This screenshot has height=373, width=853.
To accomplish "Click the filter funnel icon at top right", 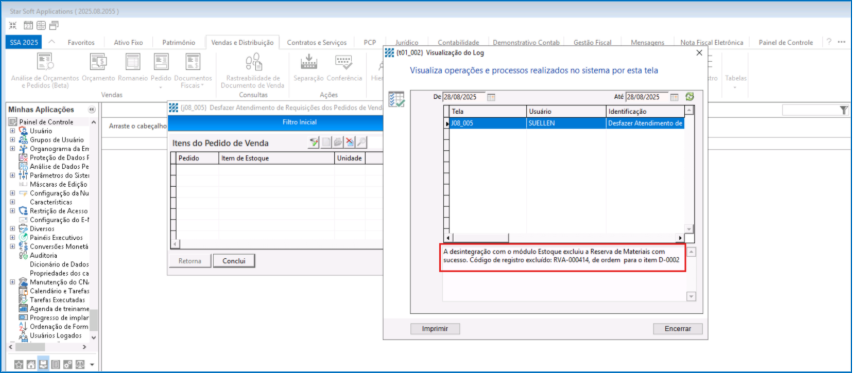I will [843, 110].
